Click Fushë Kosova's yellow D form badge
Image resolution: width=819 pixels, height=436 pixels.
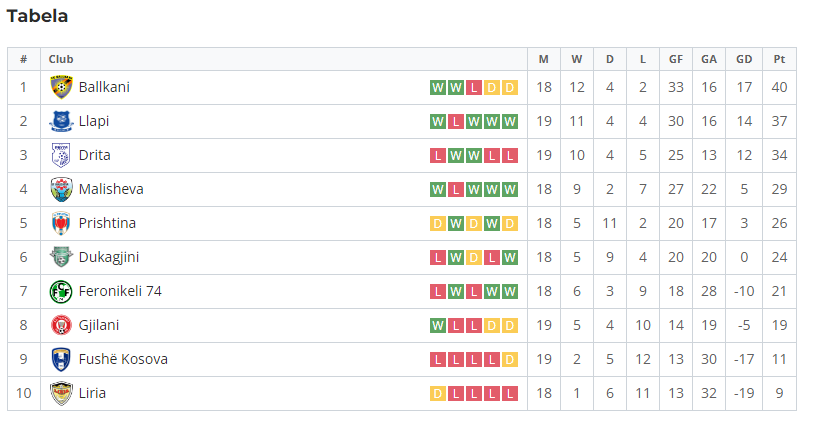point(510,359)
